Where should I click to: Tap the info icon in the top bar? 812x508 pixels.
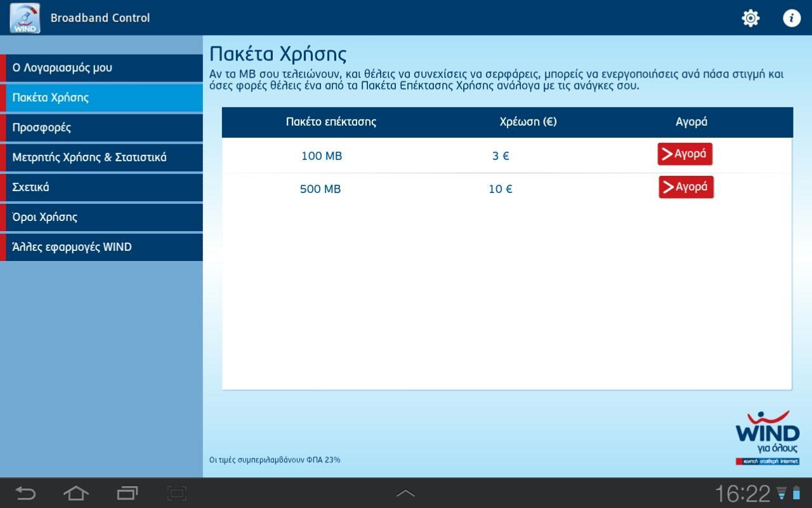[792, 18]
